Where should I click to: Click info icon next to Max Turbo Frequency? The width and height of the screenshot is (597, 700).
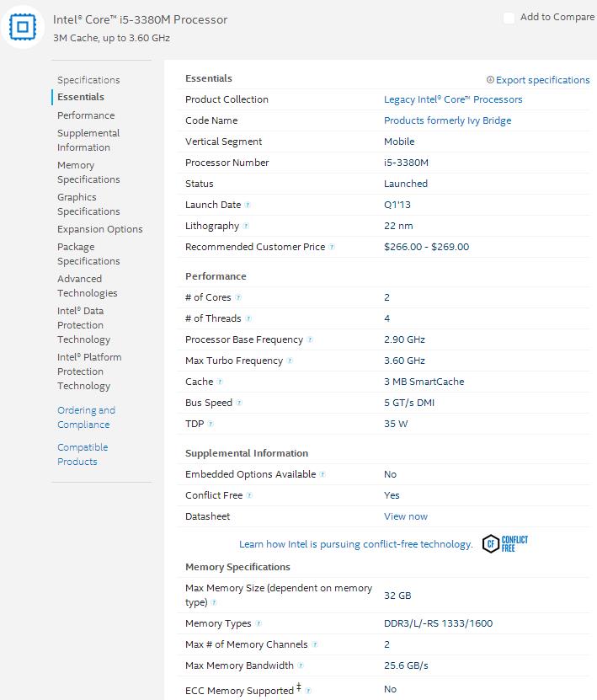[x=290, y=361]
